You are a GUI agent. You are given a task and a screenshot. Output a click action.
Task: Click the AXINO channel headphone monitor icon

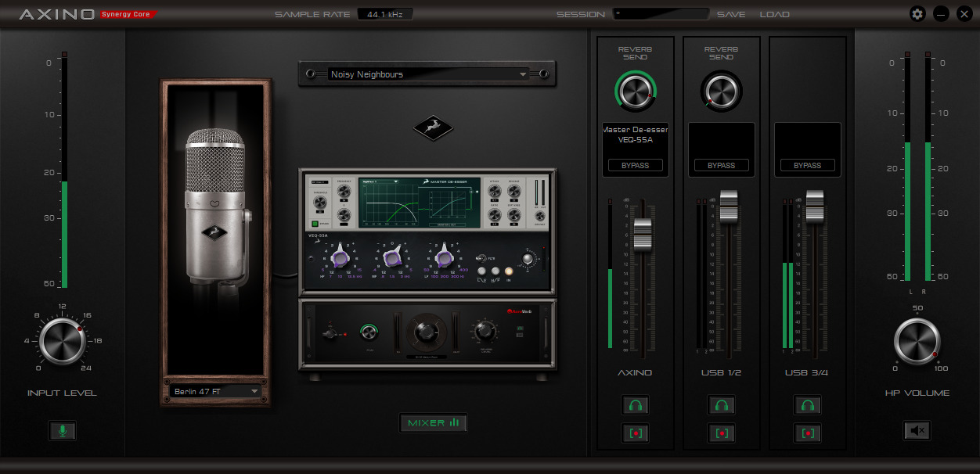click(636, 405)
